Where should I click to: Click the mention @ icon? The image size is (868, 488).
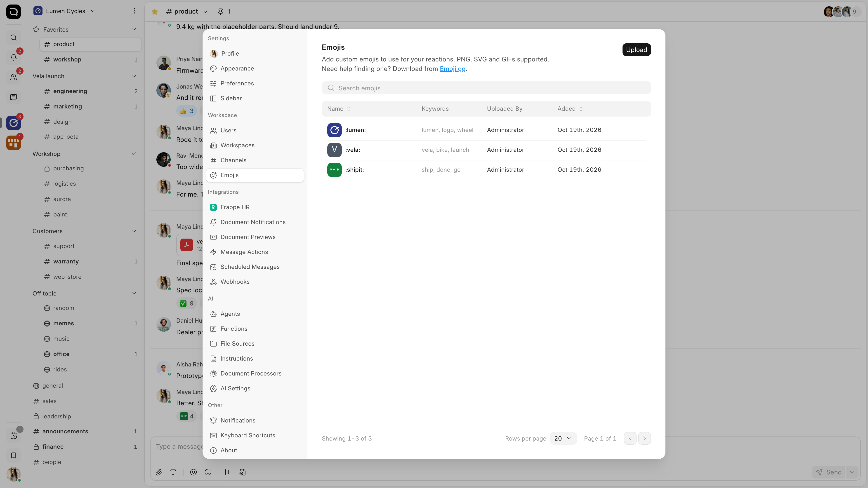pos(193,472)
